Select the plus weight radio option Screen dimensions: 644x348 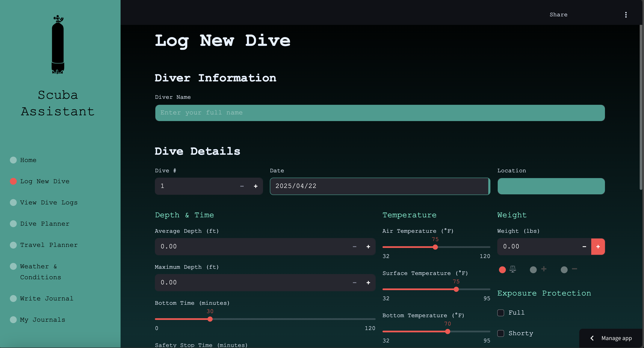(538, 269)
